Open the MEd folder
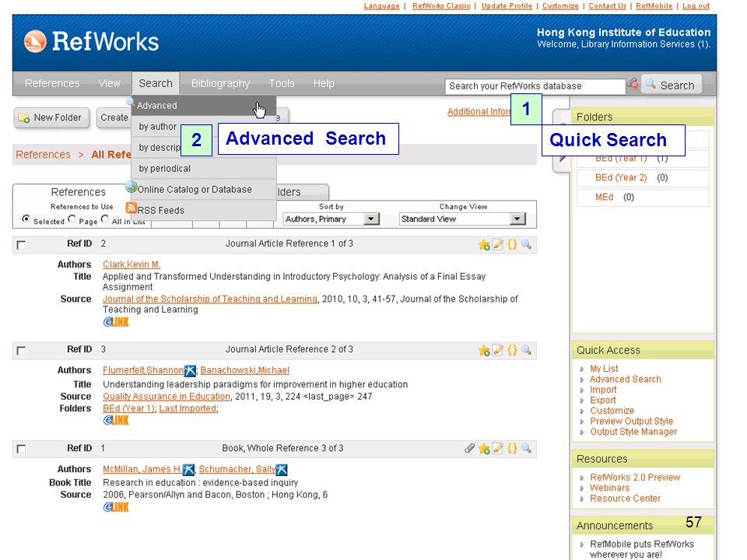The height and width of the screenshot is (560, 747). point(604,197)
